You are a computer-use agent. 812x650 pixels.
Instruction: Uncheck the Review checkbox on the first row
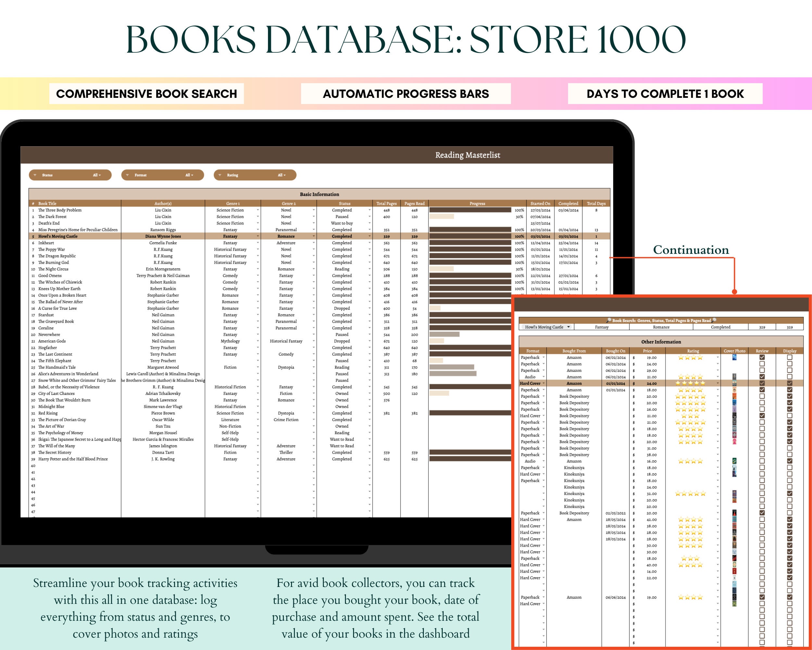tap(762, 358)
